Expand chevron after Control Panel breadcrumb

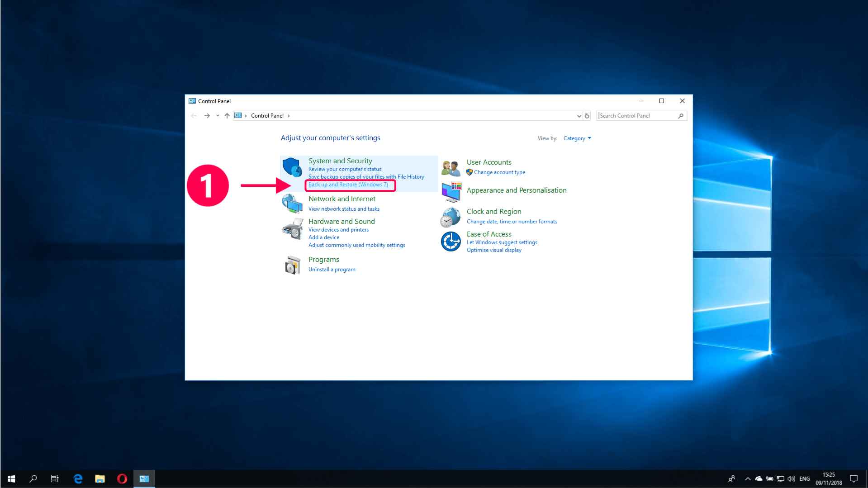[289, 116]
